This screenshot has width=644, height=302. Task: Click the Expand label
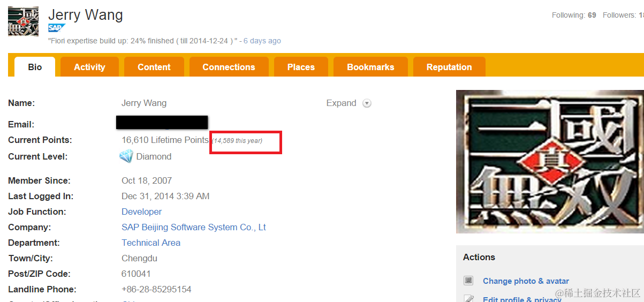[x=341, y=103]
